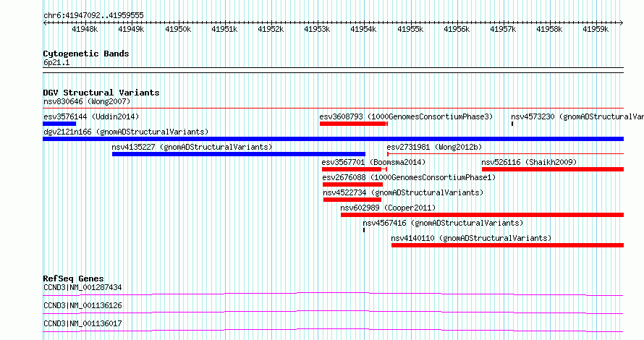Image resolution: width=644 pixels, height=340 pixels.
Task: Click the RefSeq Genes track heading
Action: click(73, 279)
